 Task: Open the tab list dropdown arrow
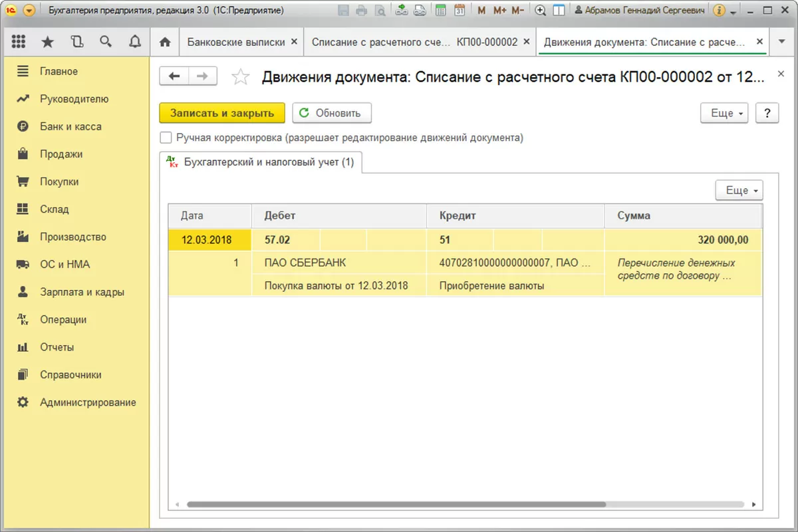click(781, 42)
